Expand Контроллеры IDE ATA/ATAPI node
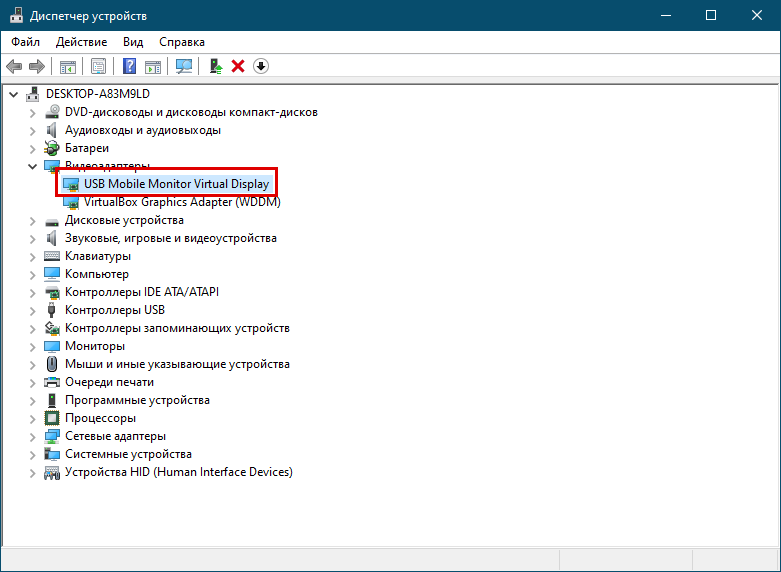This screenshot has width=781, height=572. [x=32, y=292]
